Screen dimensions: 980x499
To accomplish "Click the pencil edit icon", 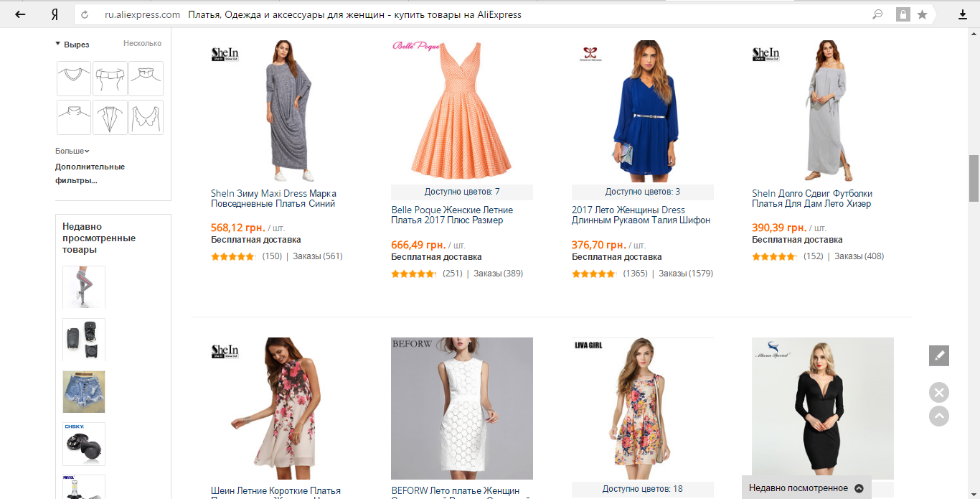I will point(939,355).
